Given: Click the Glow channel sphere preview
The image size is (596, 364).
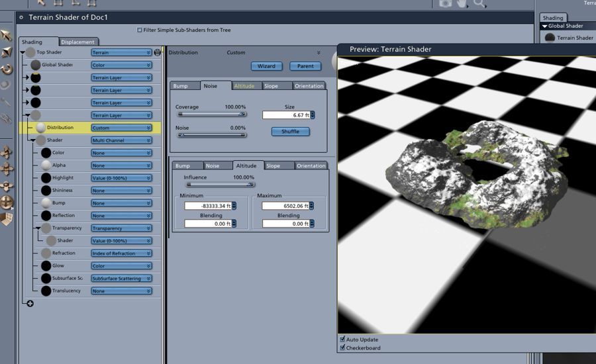Looking at the screenshot, I should pyautogui.click(x=46, y=265).
